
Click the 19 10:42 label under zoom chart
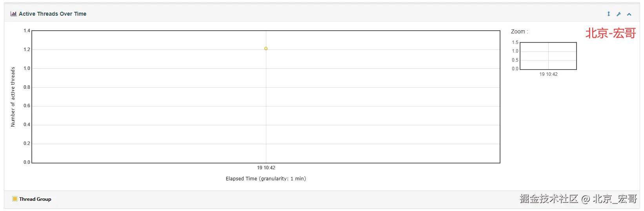548,74
